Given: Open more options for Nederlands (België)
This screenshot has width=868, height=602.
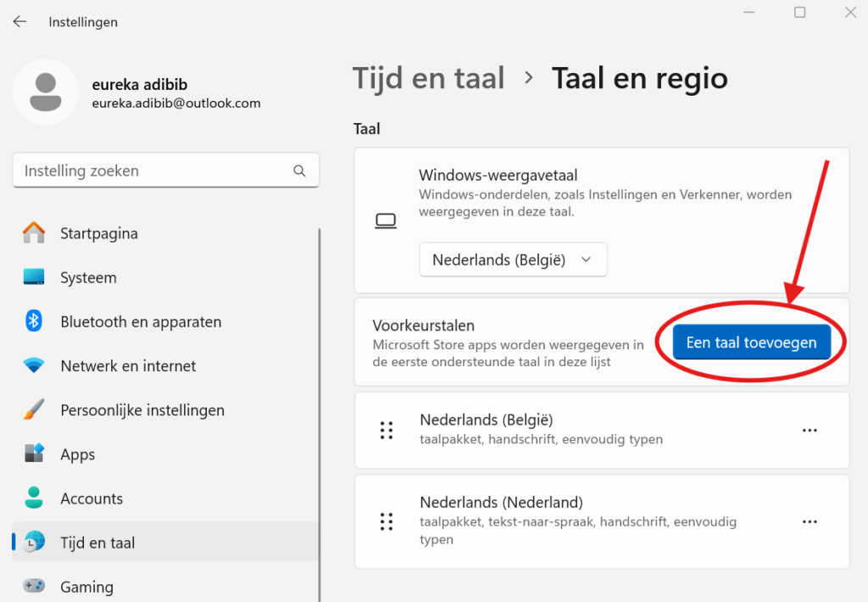Looking at the screenshot, I should coord(810,430).
